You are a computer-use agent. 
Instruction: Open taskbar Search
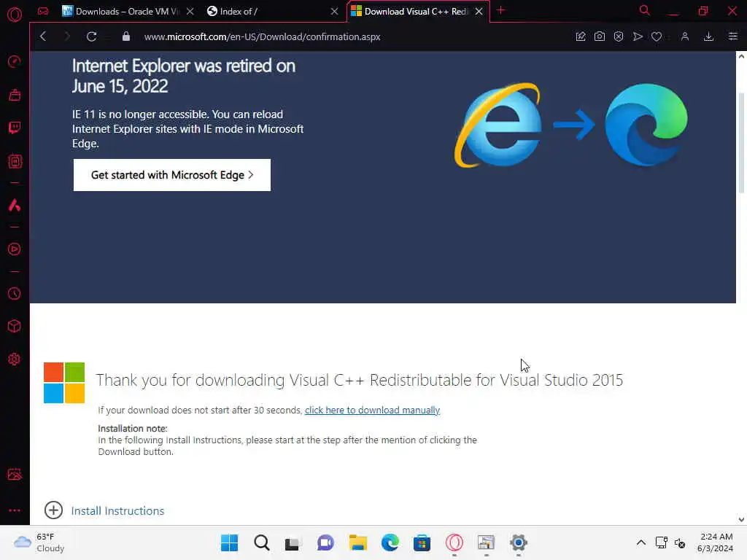tap(262, 542)
